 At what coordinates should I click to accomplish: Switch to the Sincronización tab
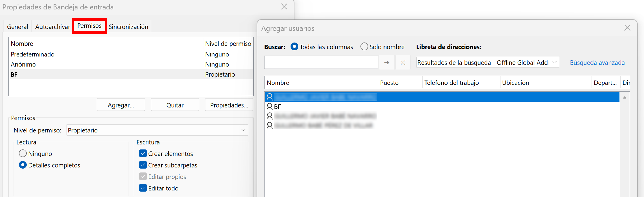(x=128, y=27)
